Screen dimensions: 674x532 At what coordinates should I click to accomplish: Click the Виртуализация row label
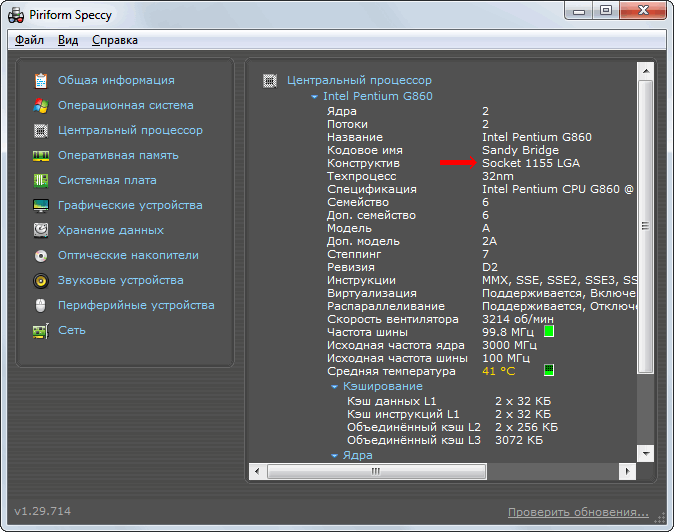372,294
